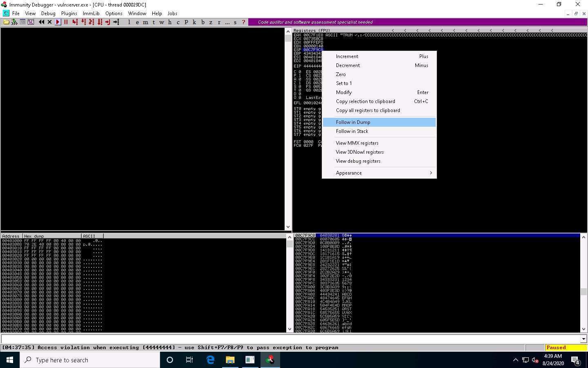The height and width of the screenshot is (368, 588).
Task: Show threads via 't' button
Action: tap(154, 22)
